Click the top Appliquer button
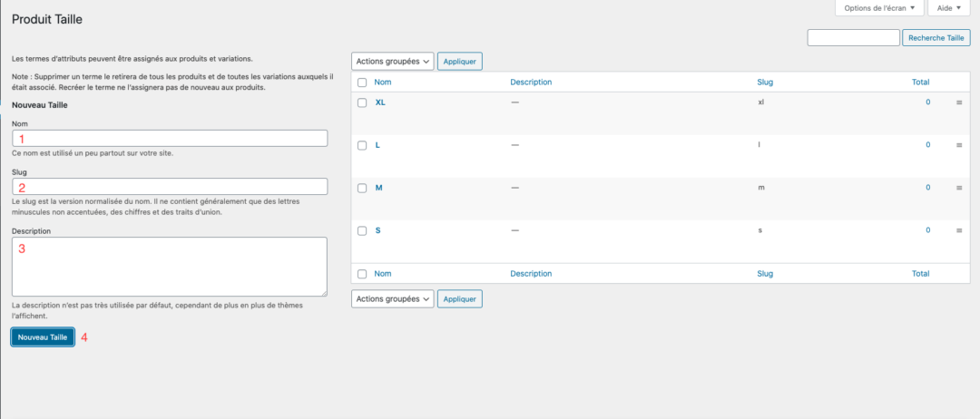This screenshot has height=419, width=980. pos(460,62)
